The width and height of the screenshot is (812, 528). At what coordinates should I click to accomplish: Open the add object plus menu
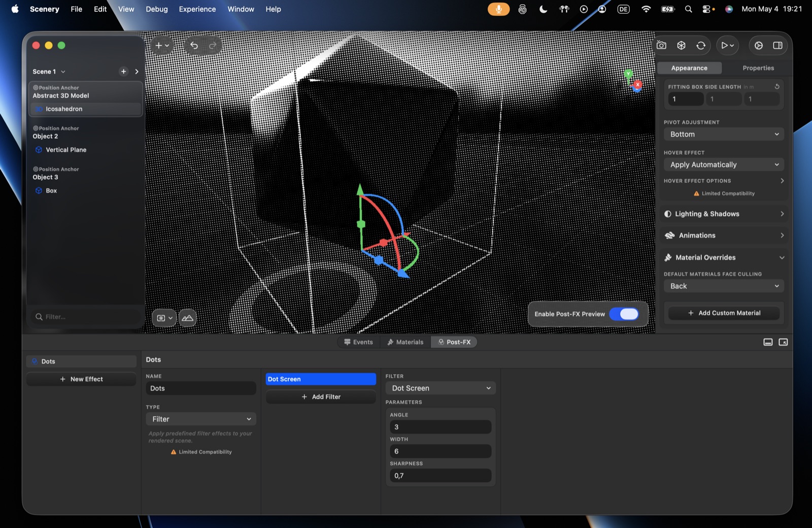click(x=162, y=46)
